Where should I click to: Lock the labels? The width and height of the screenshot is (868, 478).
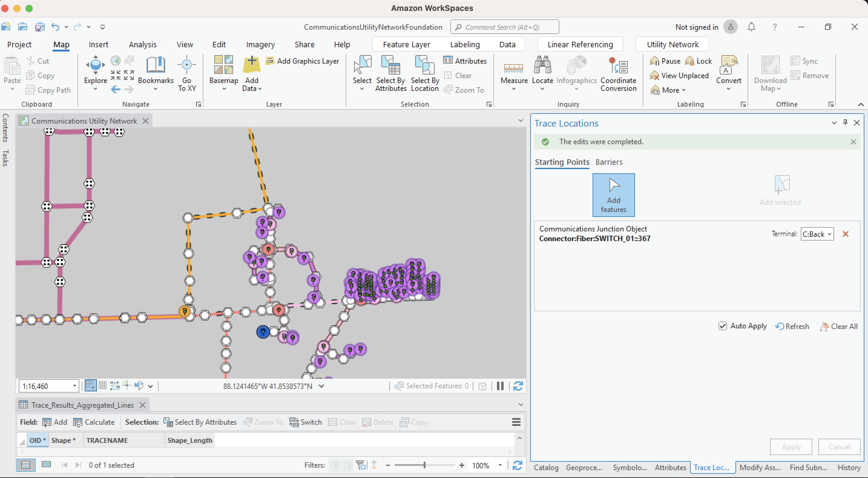[699, 61]
